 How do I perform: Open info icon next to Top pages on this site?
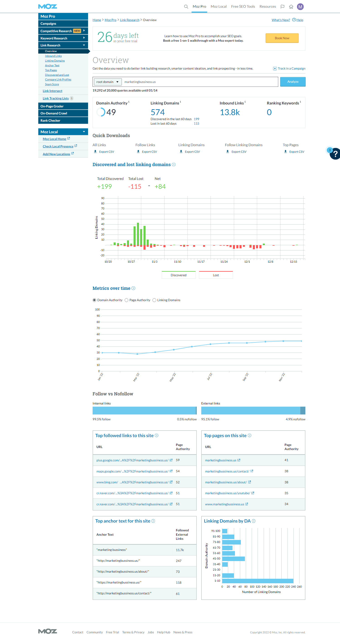click(x=249, y=436)
